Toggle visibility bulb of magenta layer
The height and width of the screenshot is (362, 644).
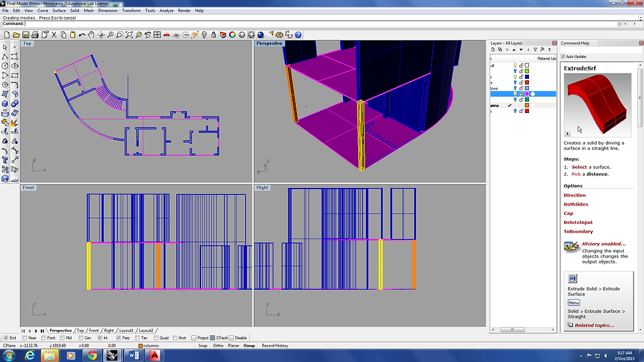click(x=515, y=94)
